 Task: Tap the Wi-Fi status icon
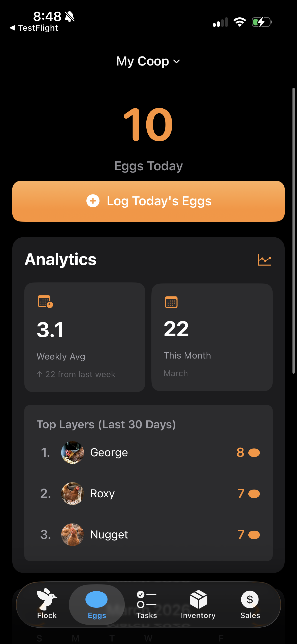click(239, 22)
